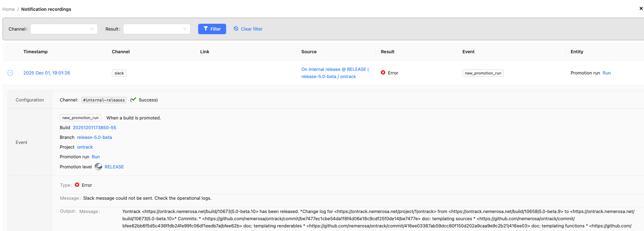Screen dimensions: 644x231
Task: Click the Slack message could not be sent text
Action: (147, 198)
